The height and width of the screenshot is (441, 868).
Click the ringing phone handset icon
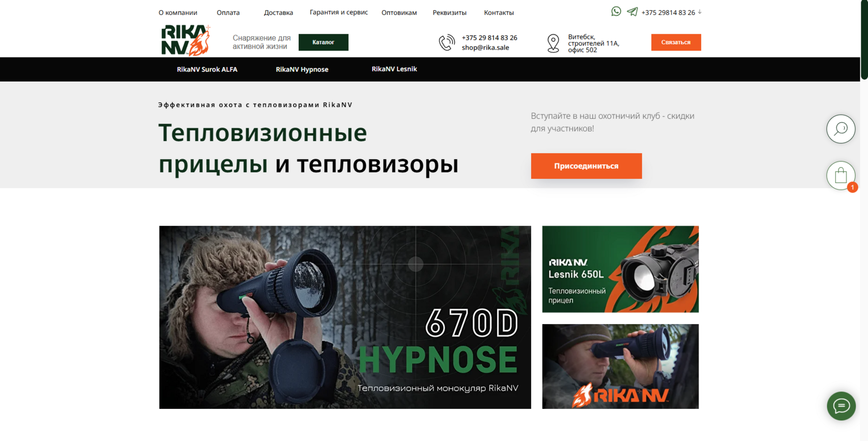(x=447, y=42)
